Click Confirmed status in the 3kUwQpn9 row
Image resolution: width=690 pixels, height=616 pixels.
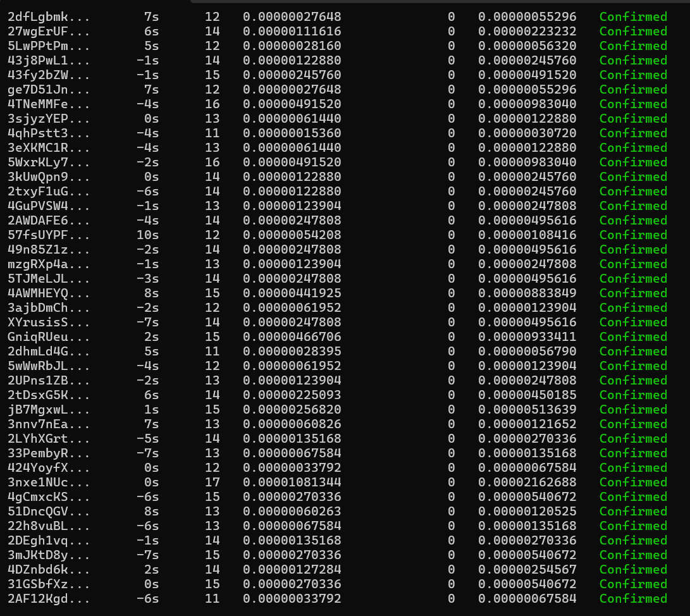click(633, 176)
